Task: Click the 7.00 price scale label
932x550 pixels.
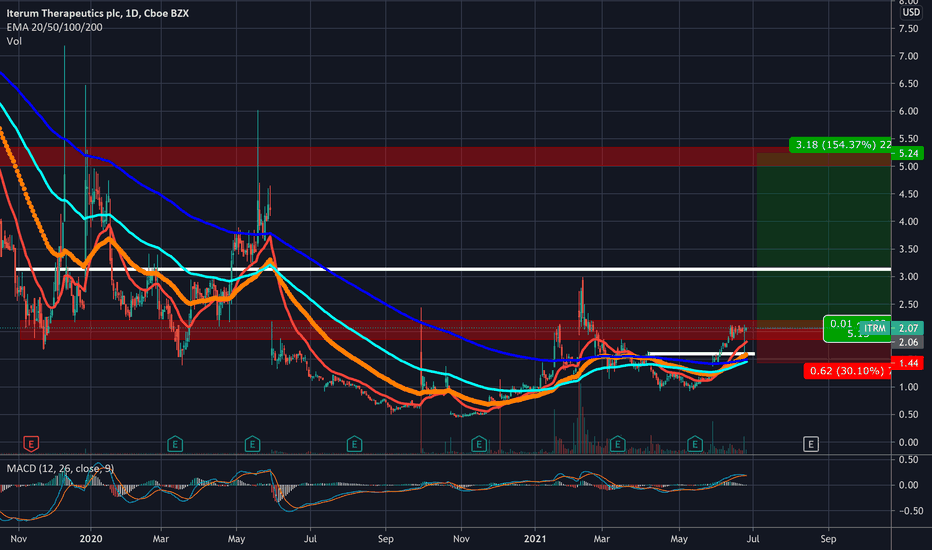Action: click(909, 56)
